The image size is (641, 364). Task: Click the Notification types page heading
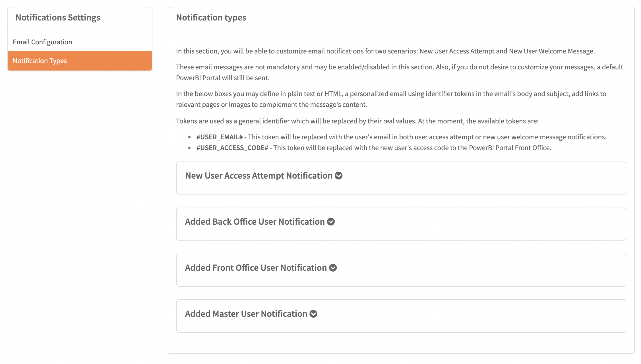click(x=211, y=18)
